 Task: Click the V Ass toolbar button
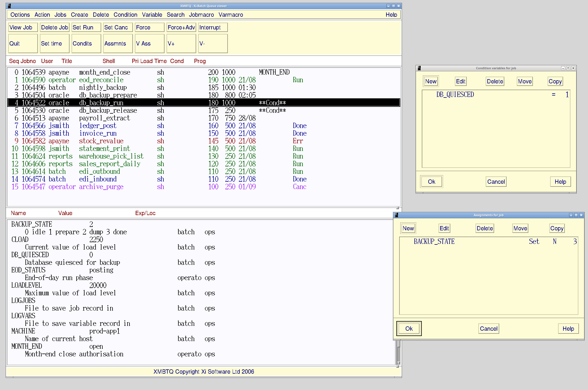click(150, 44)
